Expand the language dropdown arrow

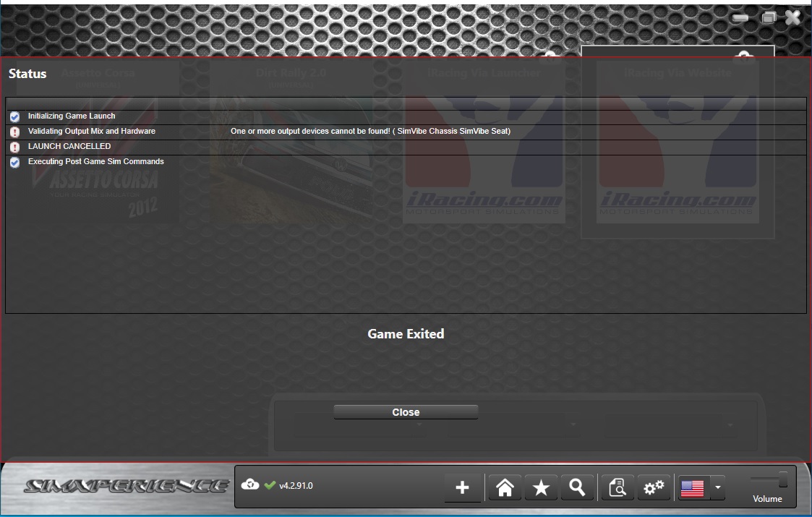[x=718, y=487]
